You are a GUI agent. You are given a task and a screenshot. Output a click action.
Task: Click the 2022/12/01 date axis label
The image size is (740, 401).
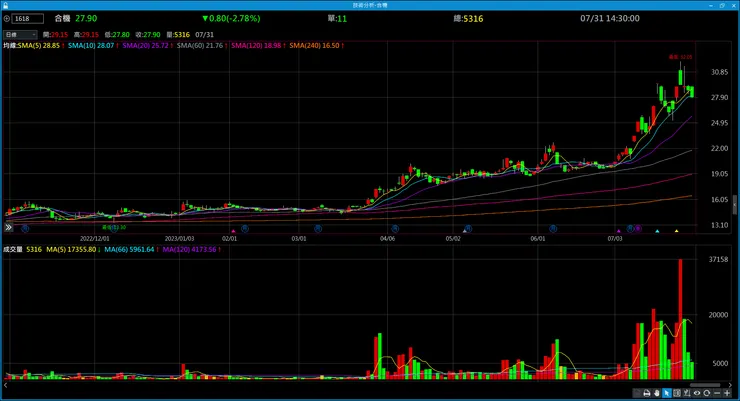(94, 239)
